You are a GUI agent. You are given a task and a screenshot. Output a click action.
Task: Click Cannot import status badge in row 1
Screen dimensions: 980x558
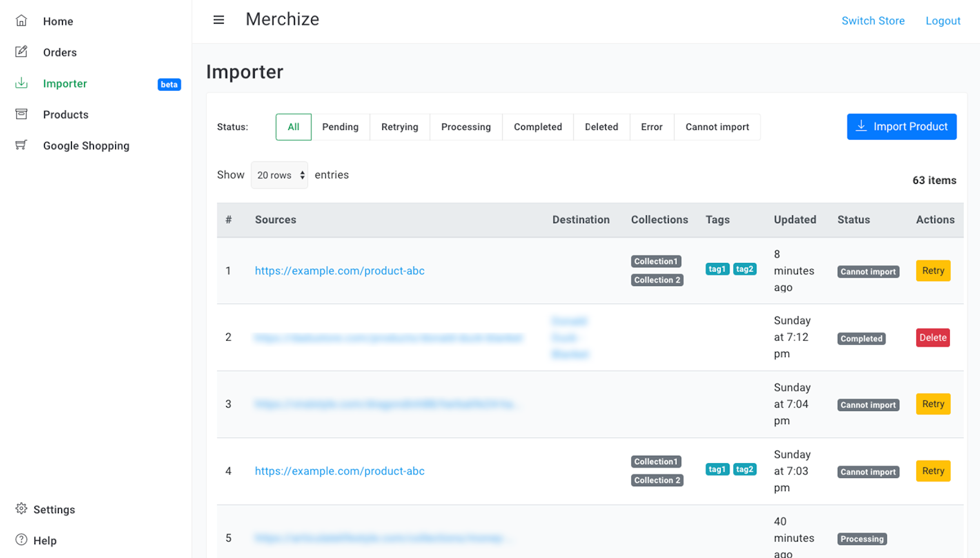tap(868, 271)
